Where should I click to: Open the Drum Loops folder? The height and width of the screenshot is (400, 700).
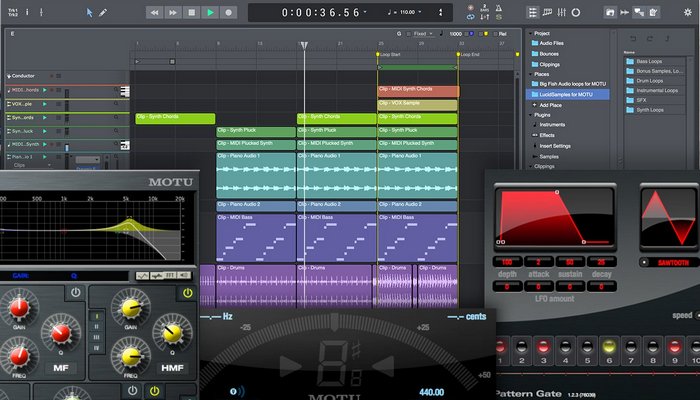click(651, 80)
